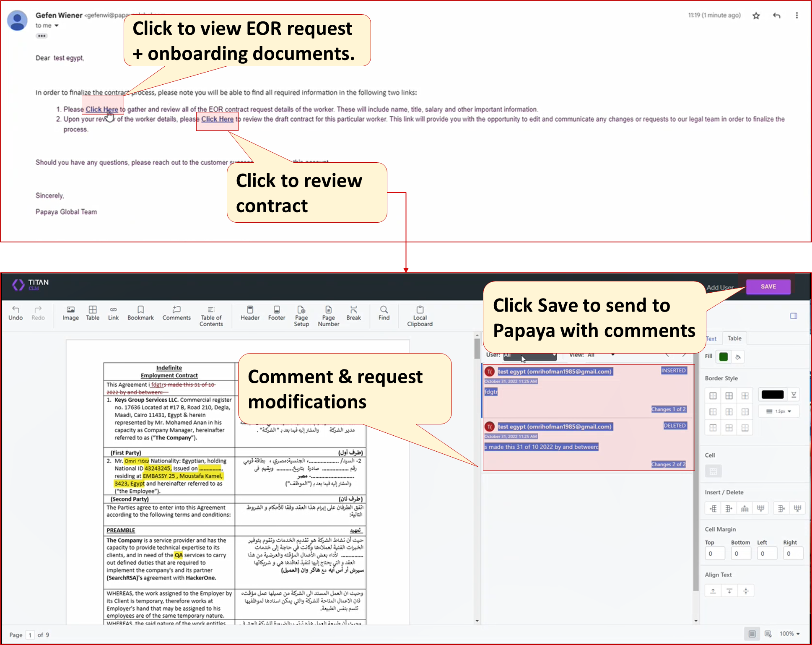Open the first Click Here link
Viewport: 812px width, 645px height.
click(102, 109)
